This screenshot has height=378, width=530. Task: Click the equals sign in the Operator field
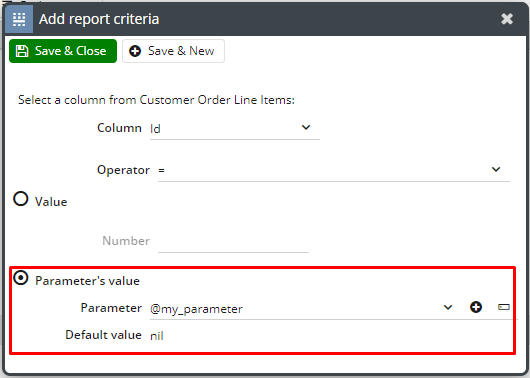[161, 170]
